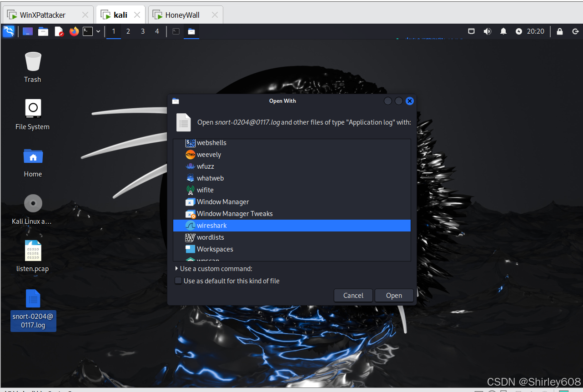The image size is (583, 392).
Task: Enable 'Use as default for this kind of file'
Action: click(x=178, y=281)
